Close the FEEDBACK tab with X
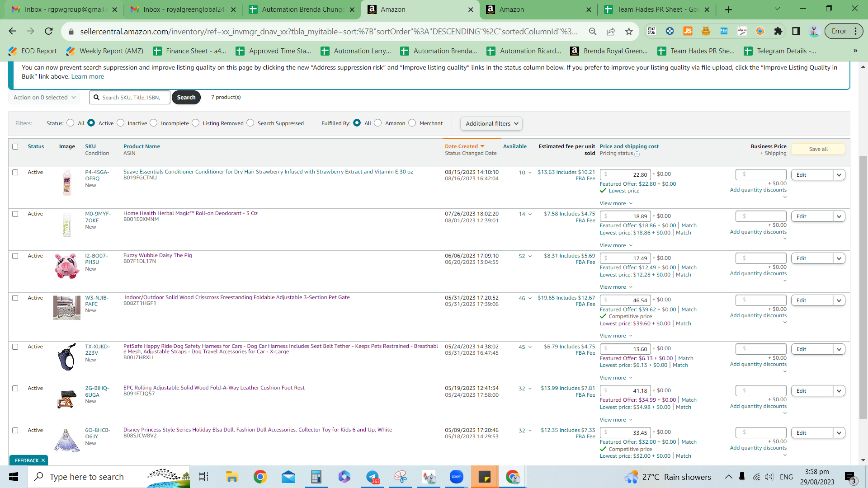This screenshot has width=868, height=488. (x=43, y=460)
